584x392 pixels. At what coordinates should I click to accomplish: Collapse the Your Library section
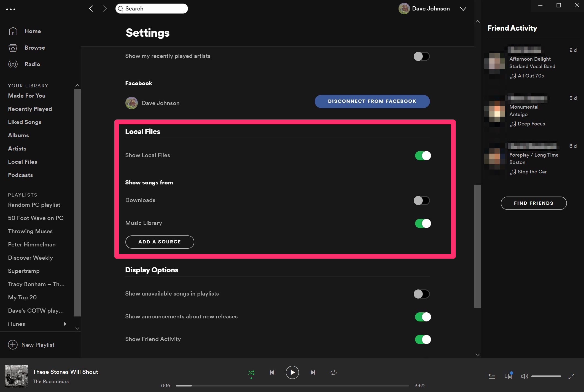pos(77,85)
